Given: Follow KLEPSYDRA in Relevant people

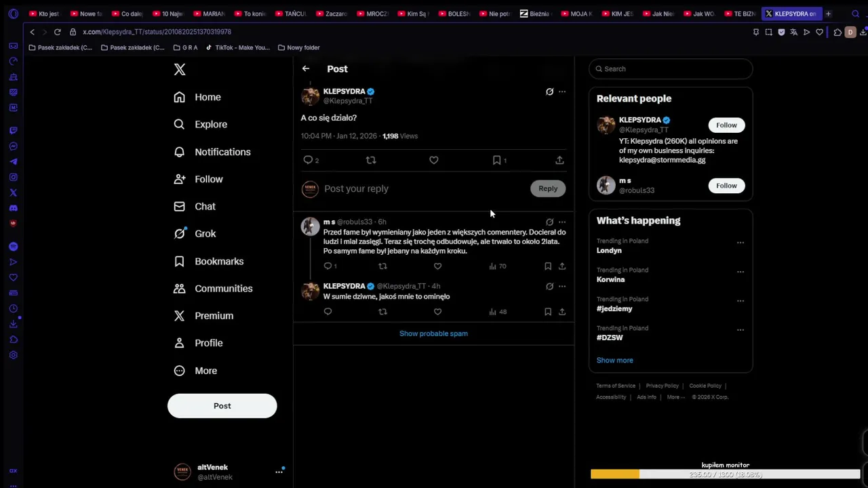Looking at the screenshot, I should (726, 125).
